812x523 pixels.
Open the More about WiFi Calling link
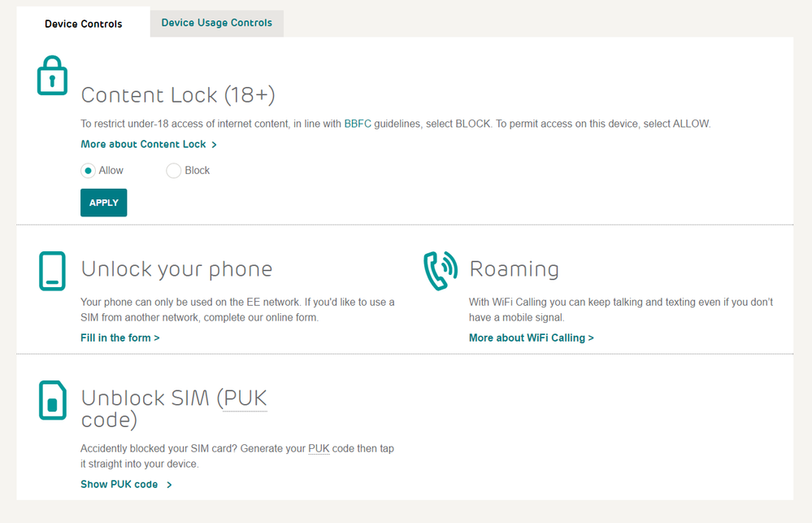point(531,338)
